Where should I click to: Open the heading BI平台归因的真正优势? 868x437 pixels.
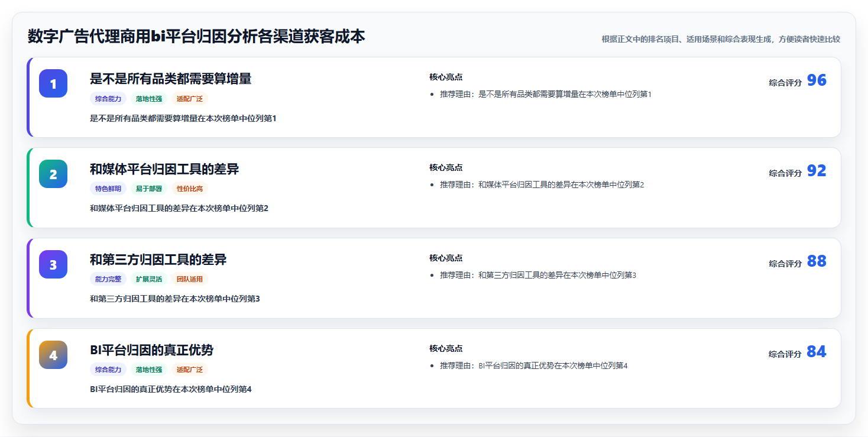pyautogui.click(x=151, y=350)
